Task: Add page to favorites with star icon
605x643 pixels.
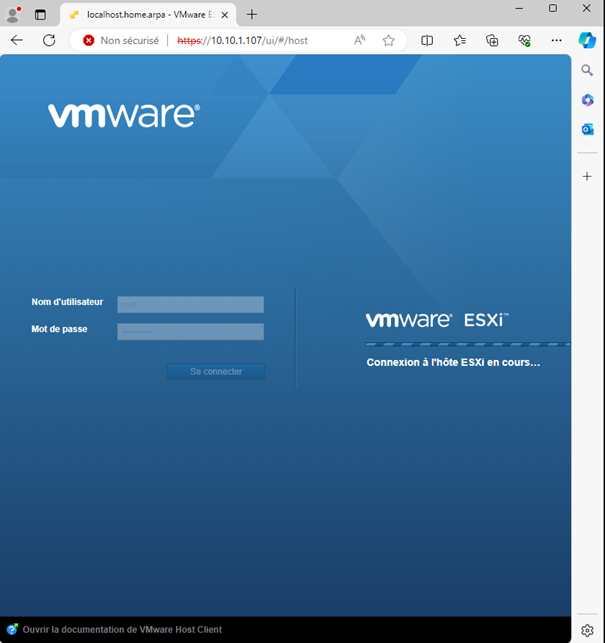Action: pyautogui.click(x=388, y=40)
